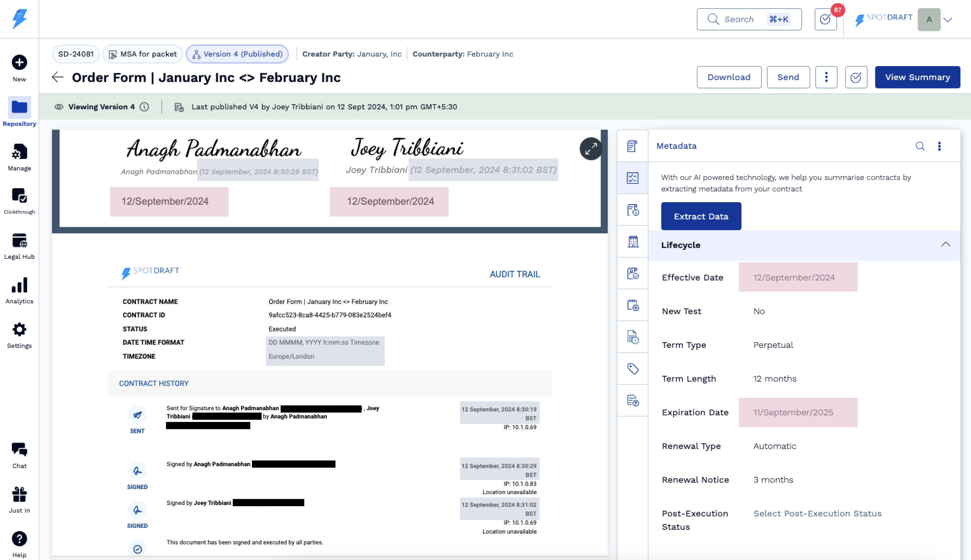The width and height of the screenshot is (971, 560).
Task: Click the search icon in Metadata panel
Action: coord(920,146)
